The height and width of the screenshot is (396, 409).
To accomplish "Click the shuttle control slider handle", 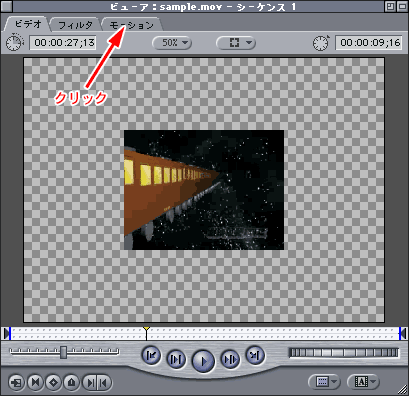I will coord(63,352).
